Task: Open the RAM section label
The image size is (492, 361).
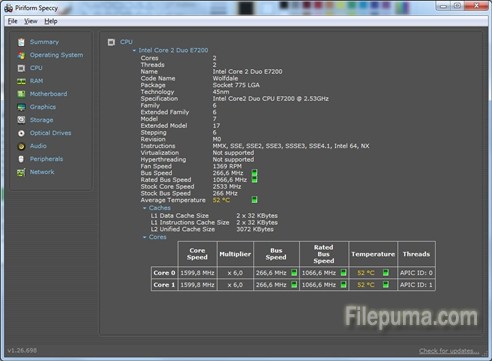Action: tap(36, 81)
